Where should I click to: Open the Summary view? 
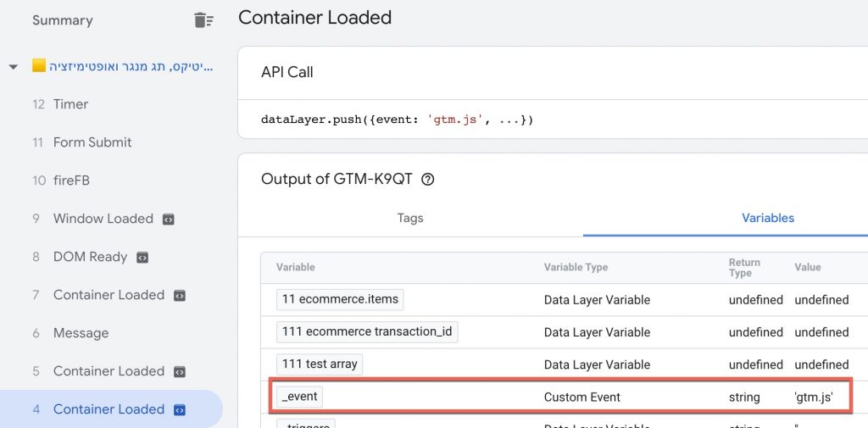(x=63, y=20)
